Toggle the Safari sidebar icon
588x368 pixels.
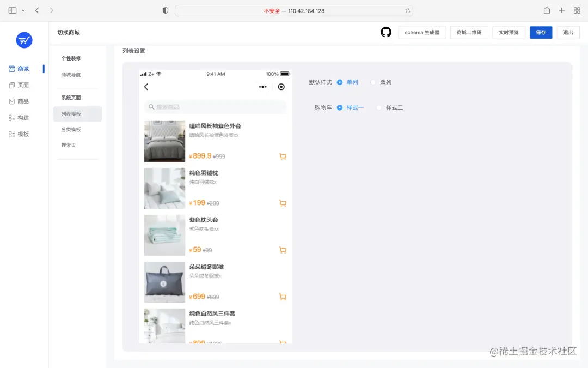13,10
